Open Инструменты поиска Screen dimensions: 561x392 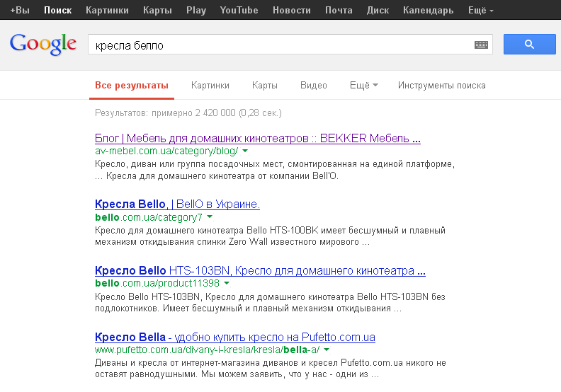[441, 86]
